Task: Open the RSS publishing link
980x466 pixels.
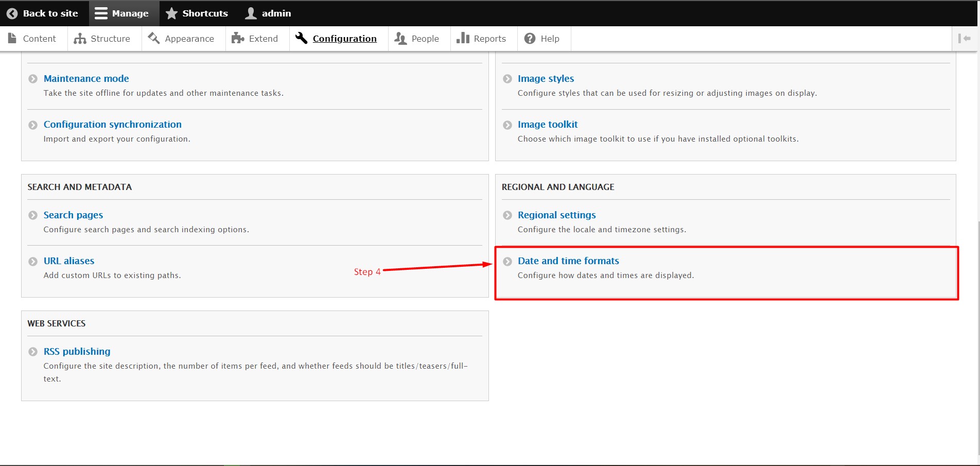Action: point(77,351)
